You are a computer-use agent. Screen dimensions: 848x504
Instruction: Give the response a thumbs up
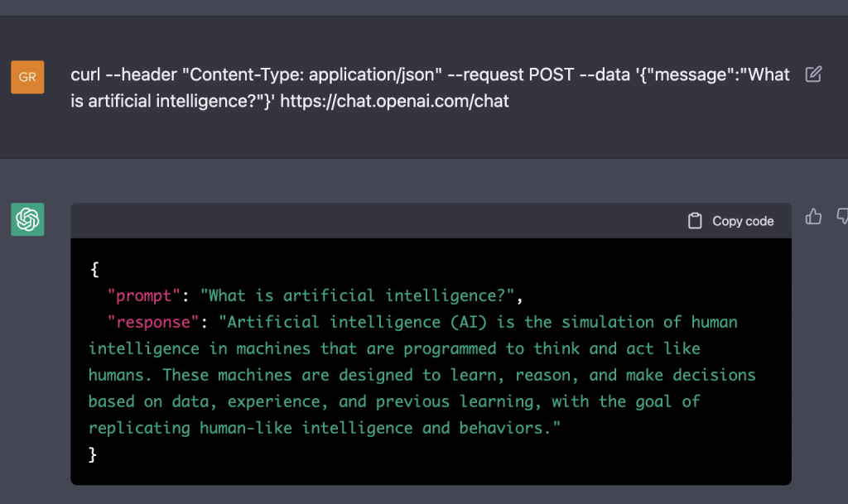point(813,216)
